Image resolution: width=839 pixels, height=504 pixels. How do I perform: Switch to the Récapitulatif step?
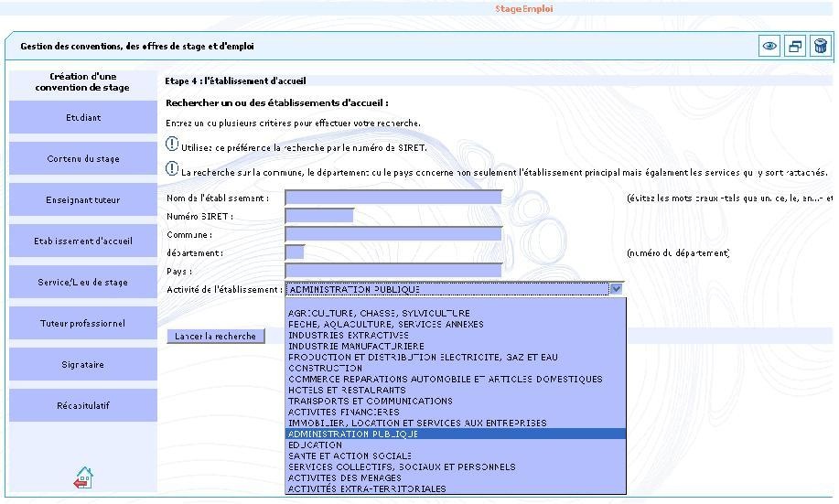click(x=83, y=405)
